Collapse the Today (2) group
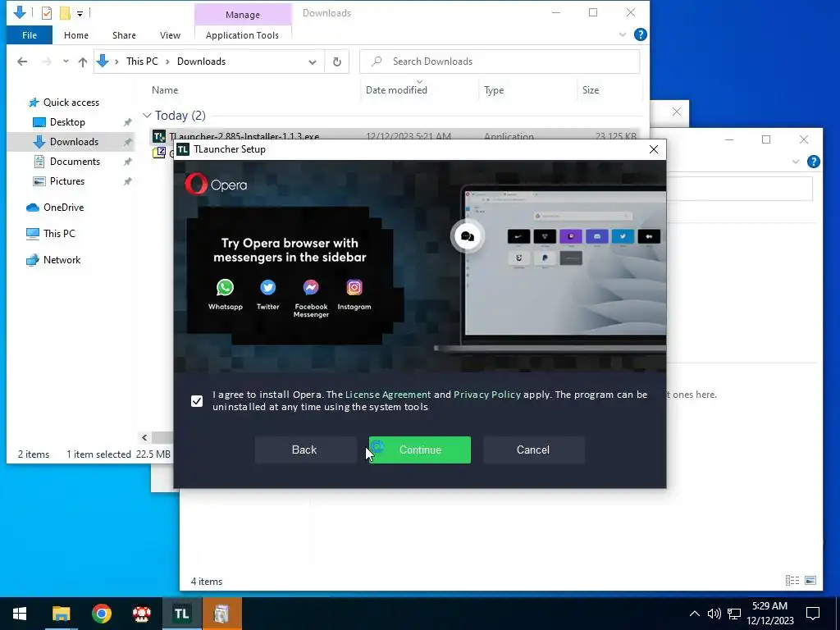840x630 pixels. (x=147, y=116)
